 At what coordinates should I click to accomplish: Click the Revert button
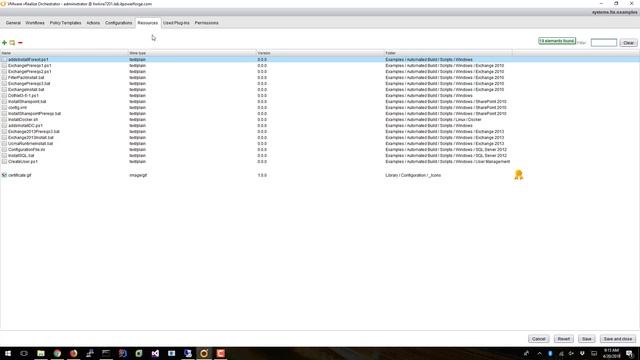564,339
